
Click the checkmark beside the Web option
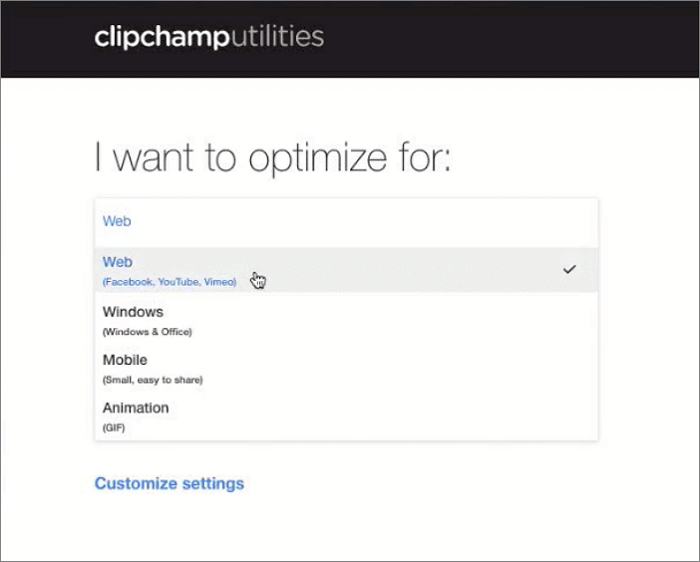[x=570, y=269]
